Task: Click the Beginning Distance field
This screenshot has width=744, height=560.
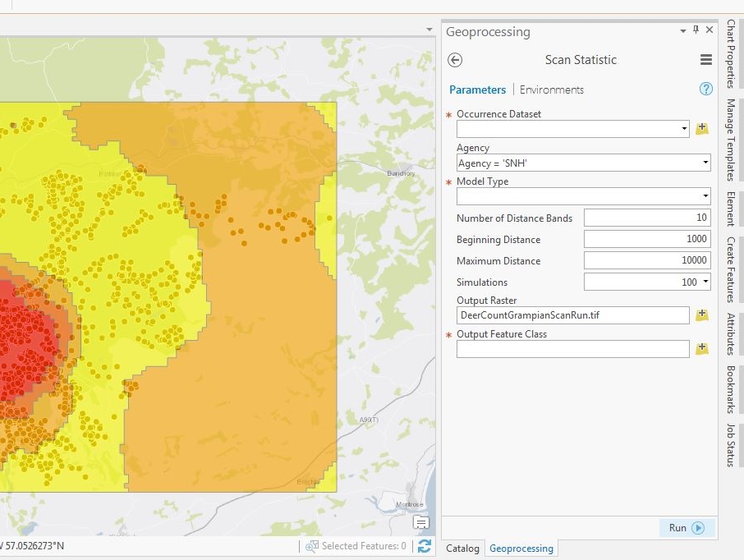Action: (x=647, y=239)
